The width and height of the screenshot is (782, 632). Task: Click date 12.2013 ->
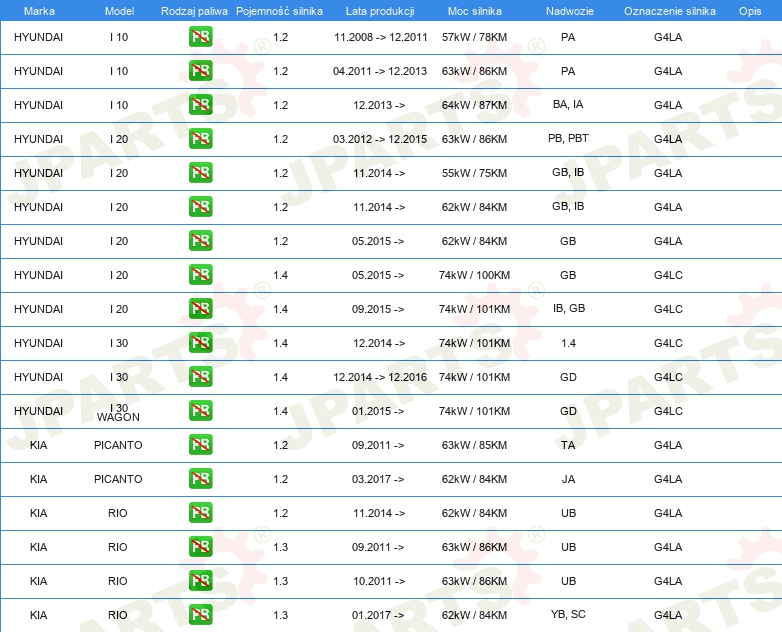pyautogui.click(x=379, y=105)
